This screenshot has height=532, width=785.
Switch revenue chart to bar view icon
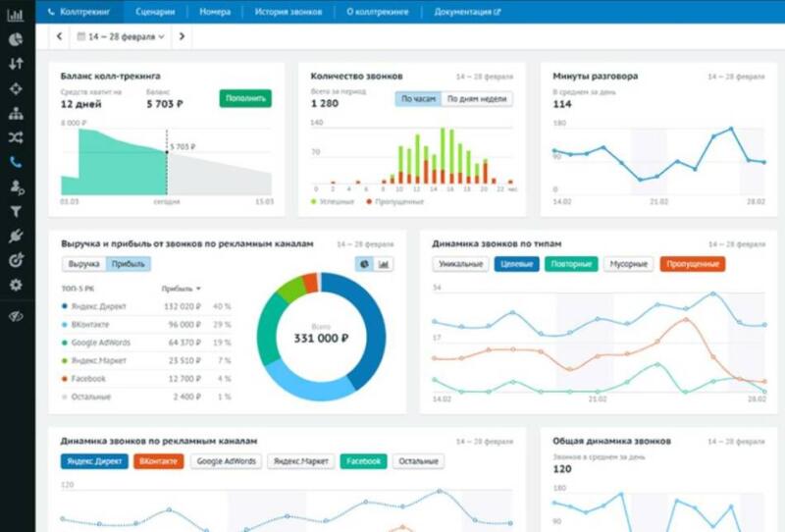[382, 264]
